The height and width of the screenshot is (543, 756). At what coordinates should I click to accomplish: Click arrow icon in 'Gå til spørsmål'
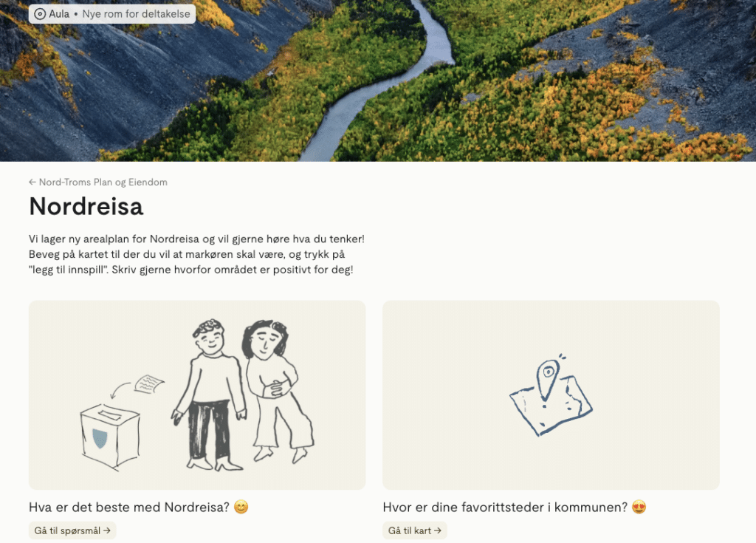(x=107, y=530)
